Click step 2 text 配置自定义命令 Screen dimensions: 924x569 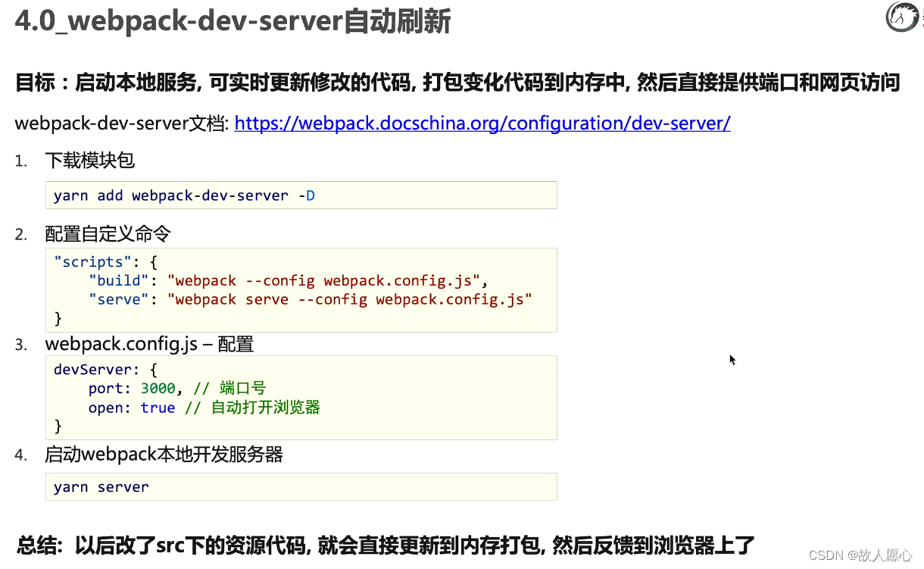pos(108,234)
